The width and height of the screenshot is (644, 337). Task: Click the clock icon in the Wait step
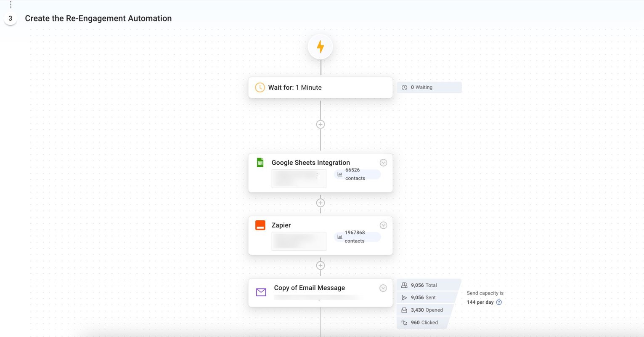260,88
